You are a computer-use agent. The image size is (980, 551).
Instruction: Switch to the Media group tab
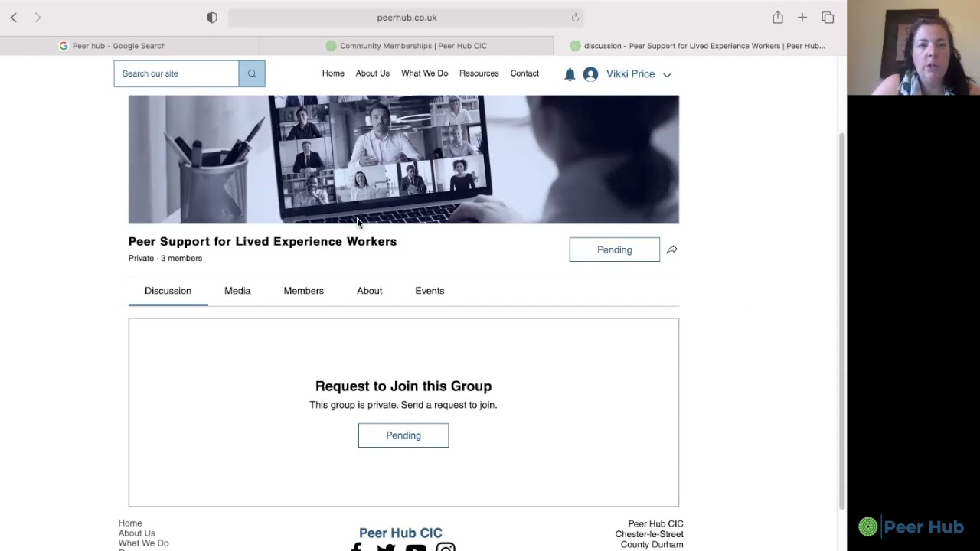[237, 291]
